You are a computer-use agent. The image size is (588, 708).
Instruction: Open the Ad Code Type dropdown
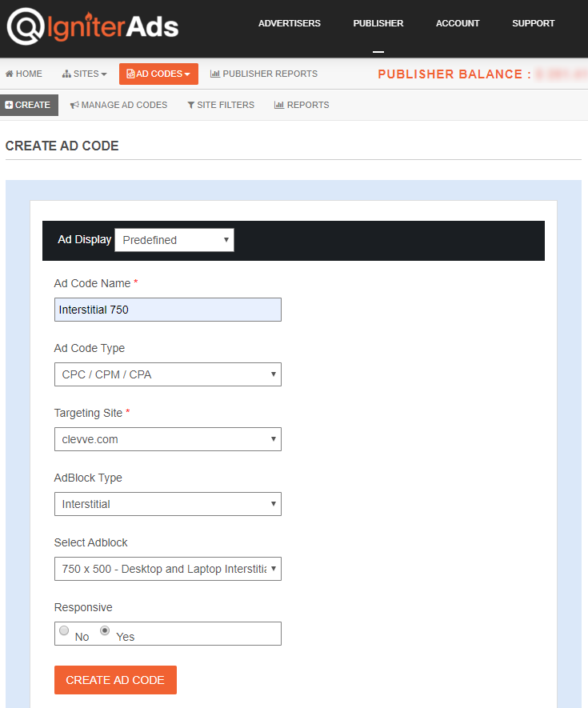(x=167, y=374)
